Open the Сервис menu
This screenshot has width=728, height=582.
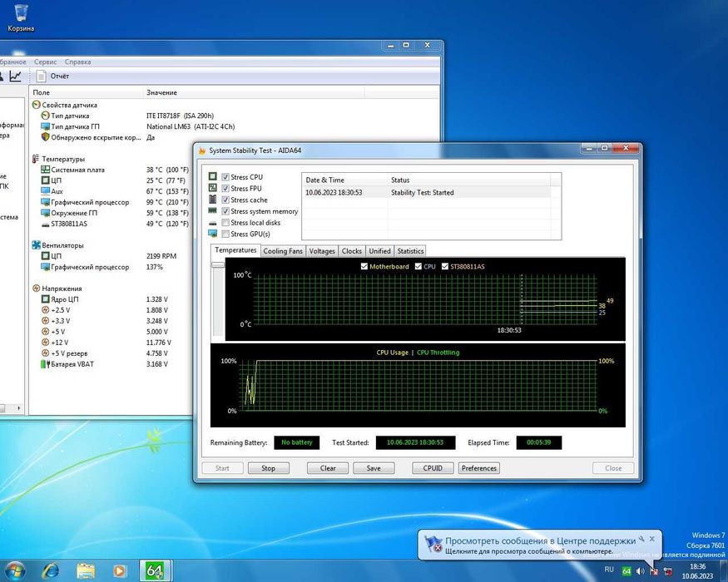(x=45, y=62)
